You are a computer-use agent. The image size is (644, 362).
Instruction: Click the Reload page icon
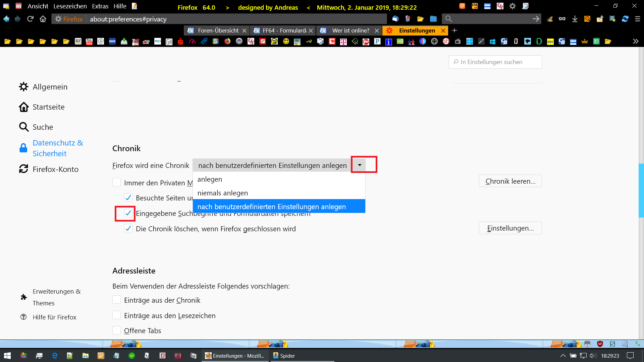pyautogui.click(x=30, y=19)
